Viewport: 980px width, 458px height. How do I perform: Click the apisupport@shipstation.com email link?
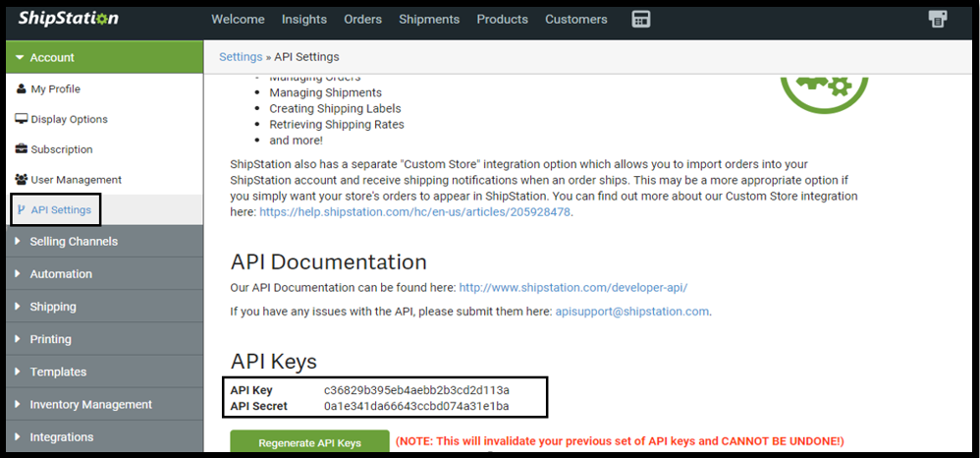tap(630, 312)
